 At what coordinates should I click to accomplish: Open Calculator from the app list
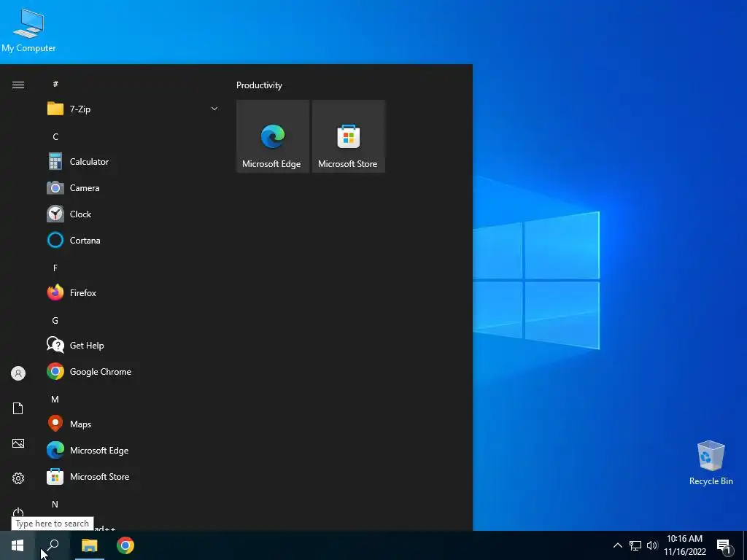click(x=133, y=162)
